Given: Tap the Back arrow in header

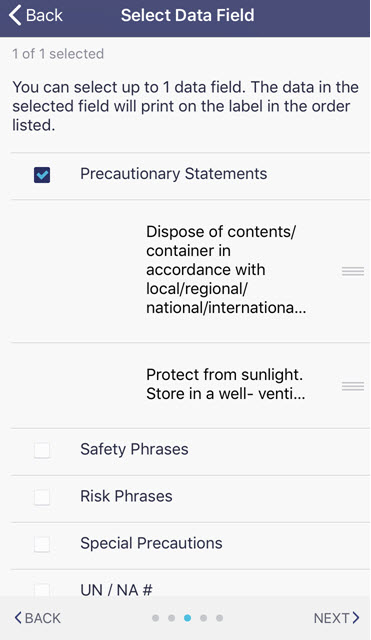Looking at the screenshot, I should (15, 15).
